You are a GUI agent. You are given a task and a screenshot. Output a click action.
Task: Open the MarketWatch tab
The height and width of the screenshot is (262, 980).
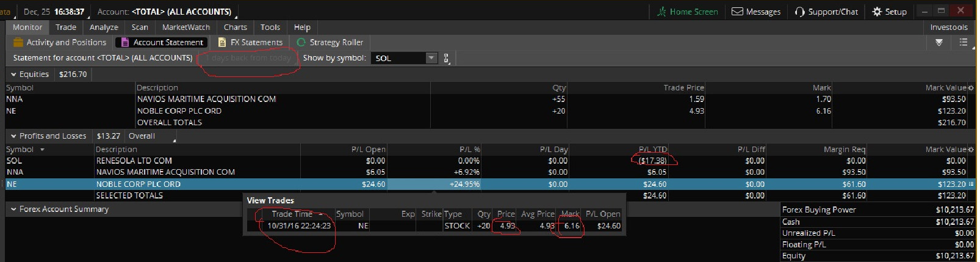click(x=186, y=27)
